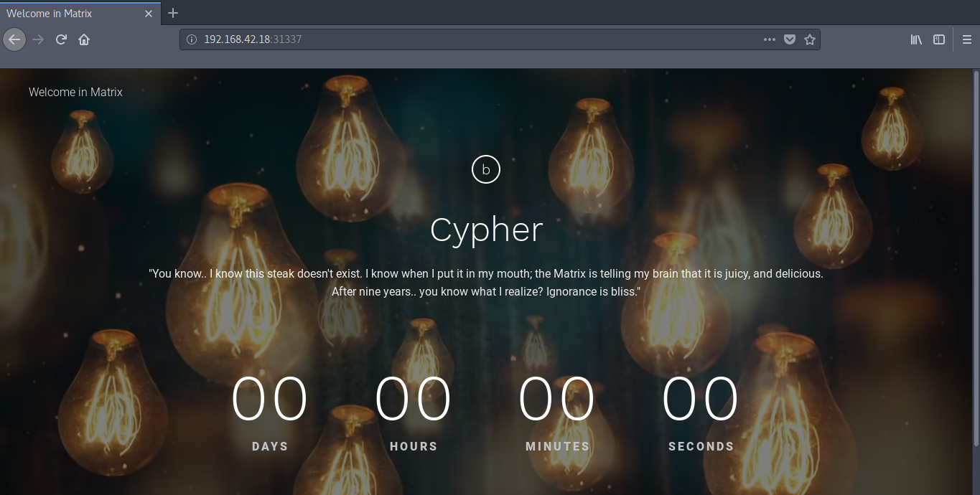980x495 pixels.
Task: Show site information icon in address bar
Action: tap(192, 39)
